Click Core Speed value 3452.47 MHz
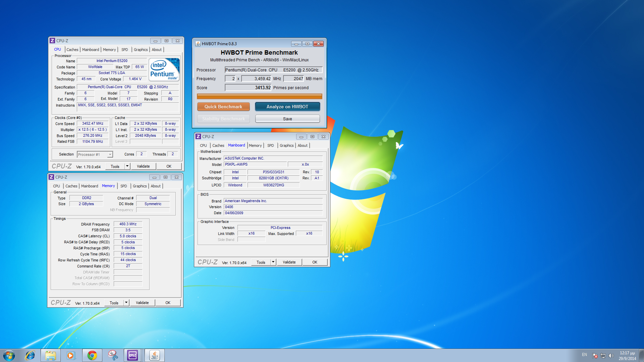644x362 pixels. pos(93,123)
